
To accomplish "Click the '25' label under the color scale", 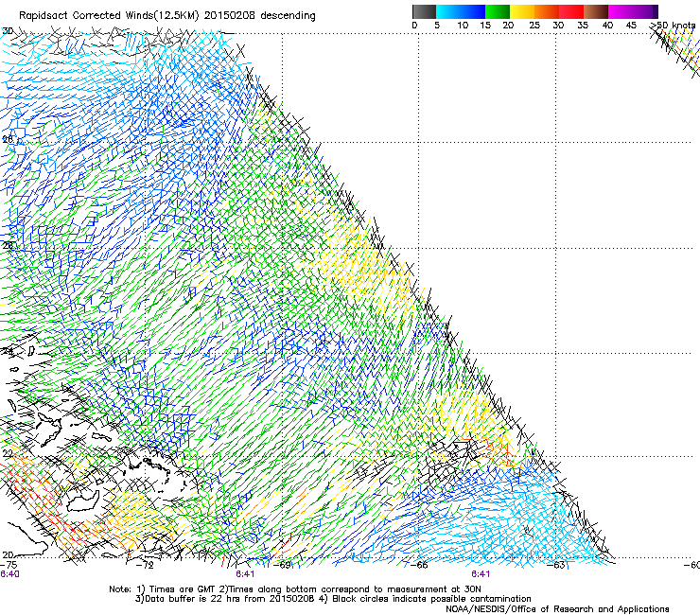I will [x=534, y=25].
